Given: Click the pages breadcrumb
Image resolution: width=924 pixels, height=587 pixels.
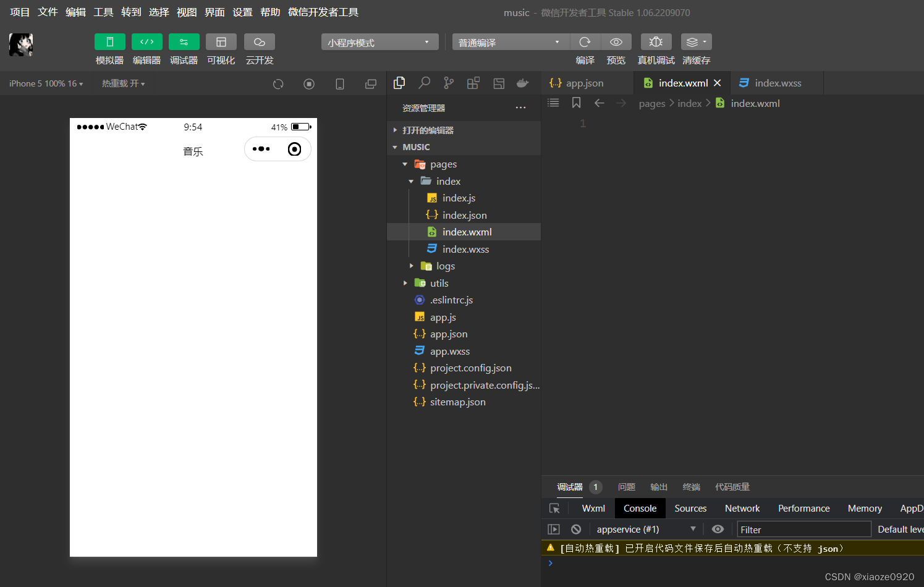Looking at the screenshot, I should (x=652, y=103).
